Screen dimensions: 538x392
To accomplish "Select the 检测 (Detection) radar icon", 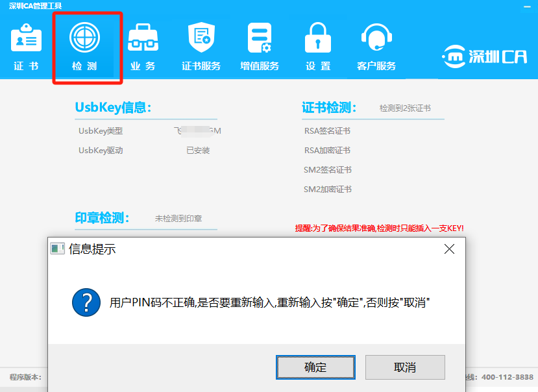I will point(84,38).
